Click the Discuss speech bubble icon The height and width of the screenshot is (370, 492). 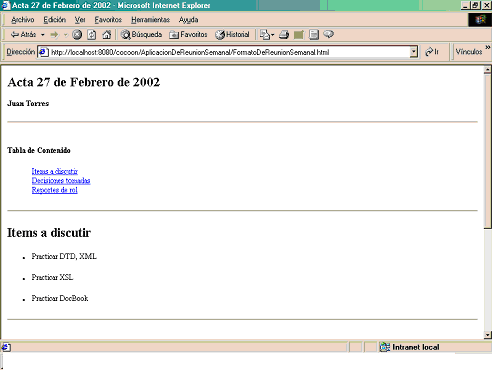[x=328, y=34]
